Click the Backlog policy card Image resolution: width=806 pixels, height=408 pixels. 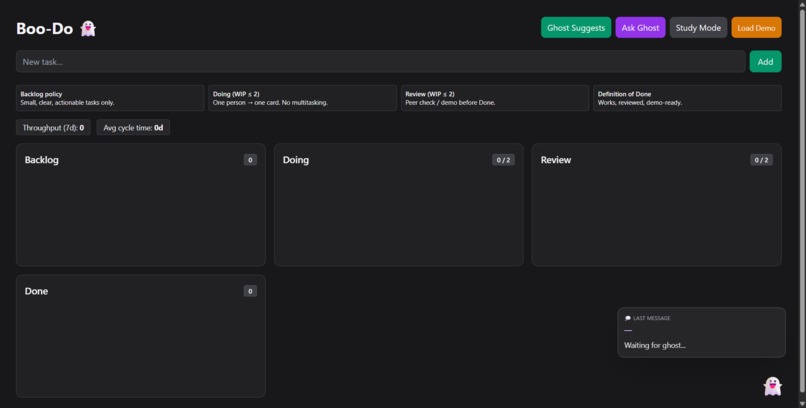tap(110, 98)
